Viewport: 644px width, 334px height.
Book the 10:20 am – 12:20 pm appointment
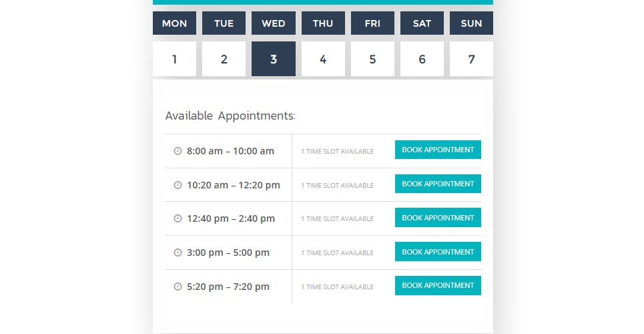(438, 184)
